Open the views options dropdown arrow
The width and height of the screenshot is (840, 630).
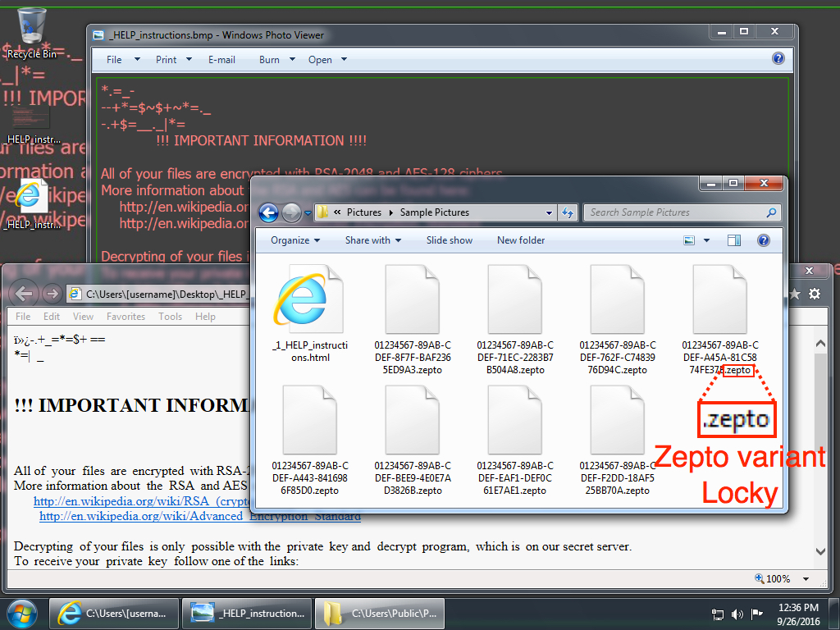[x=706, y=240]
